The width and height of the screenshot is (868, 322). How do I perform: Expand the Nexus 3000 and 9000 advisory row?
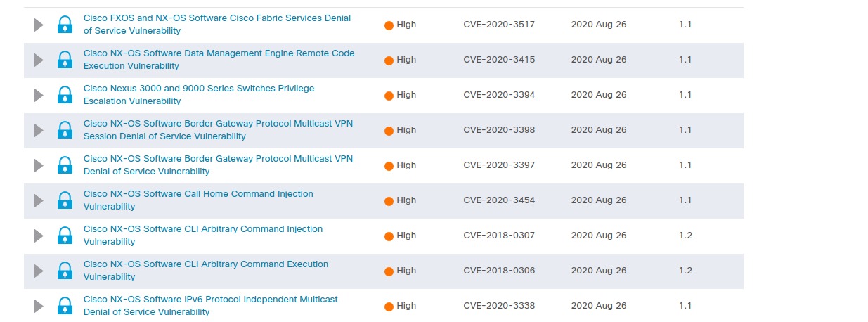[39, 95]
